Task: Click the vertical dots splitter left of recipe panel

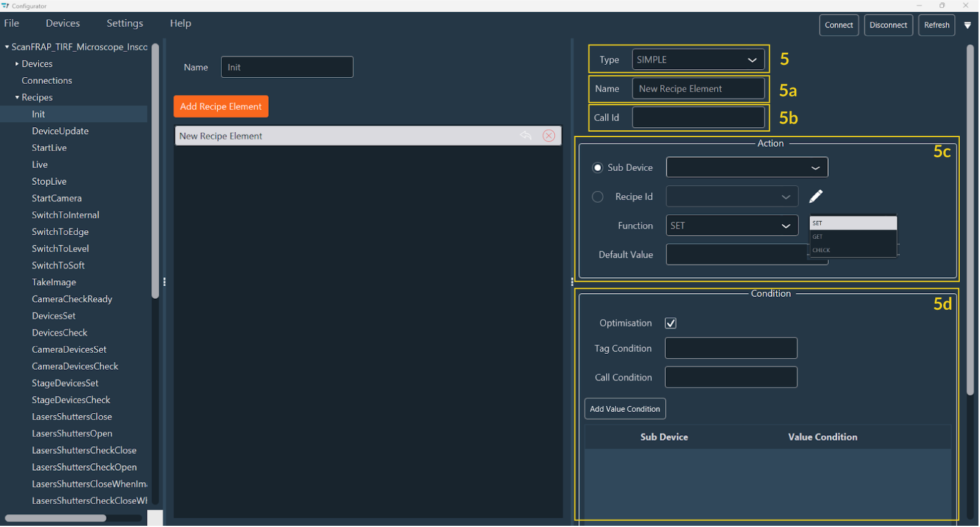Action: 164,282
